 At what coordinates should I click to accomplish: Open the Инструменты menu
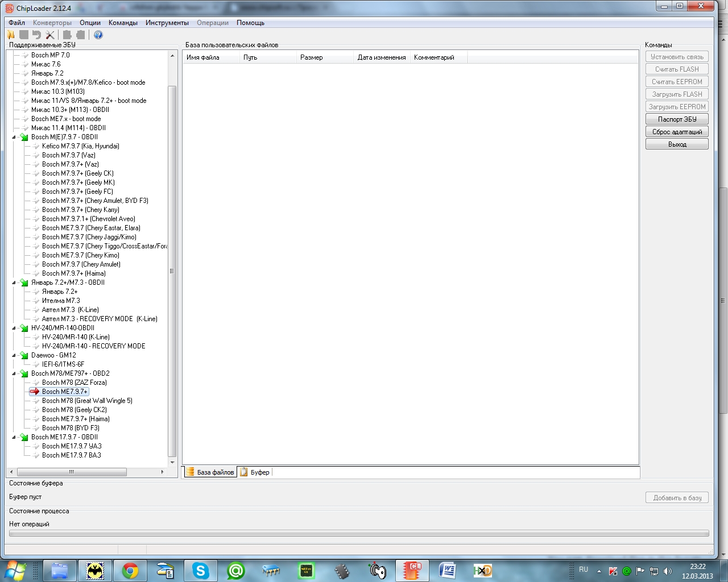coord(167,23)
